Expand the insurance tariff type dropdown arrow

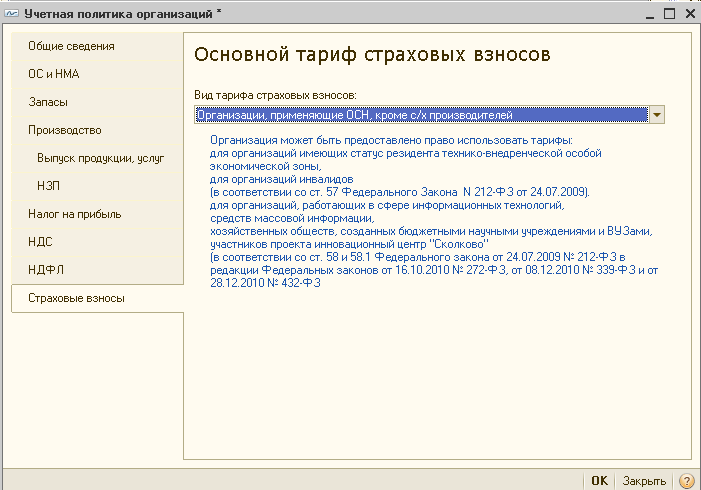(x=657, y=115)
